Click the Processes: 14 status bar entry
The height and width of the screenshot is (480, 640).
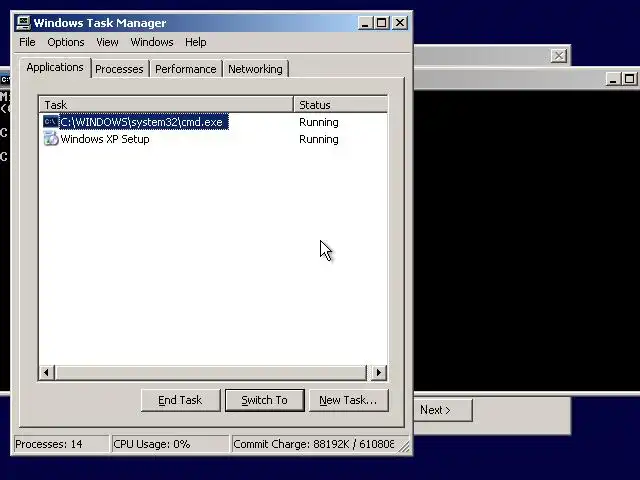click(61, 444)
